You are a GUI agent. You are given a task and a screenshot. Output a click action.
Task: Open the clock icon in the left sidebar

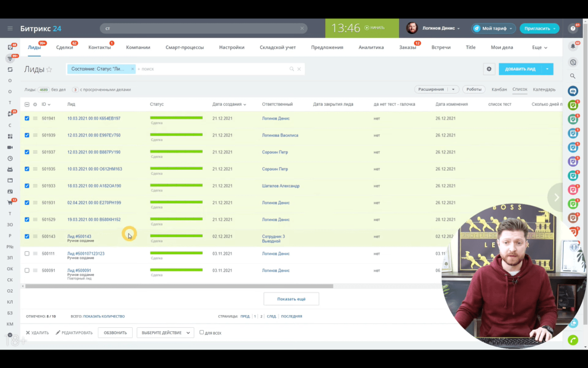pyautogui.click(x=10, y=159)
